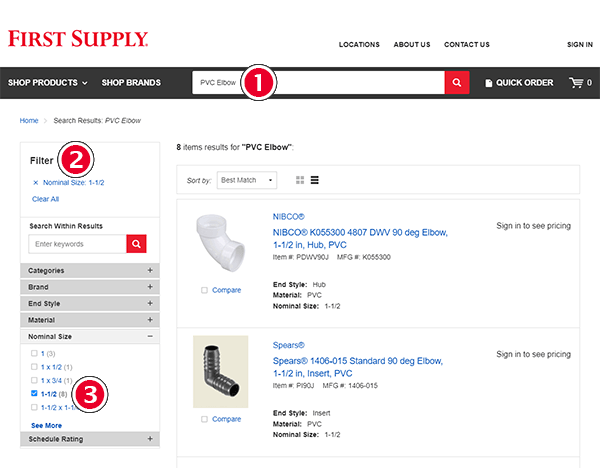Click Compare link under Spears elbow
The height and width of the screenshot is (468, 600).
(227, 419)
